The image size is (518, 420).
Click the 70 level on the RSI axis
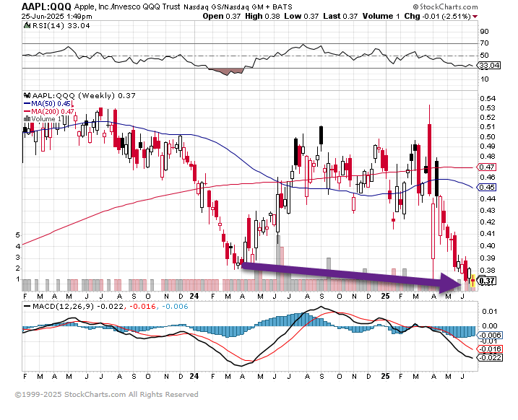(484, 43)
